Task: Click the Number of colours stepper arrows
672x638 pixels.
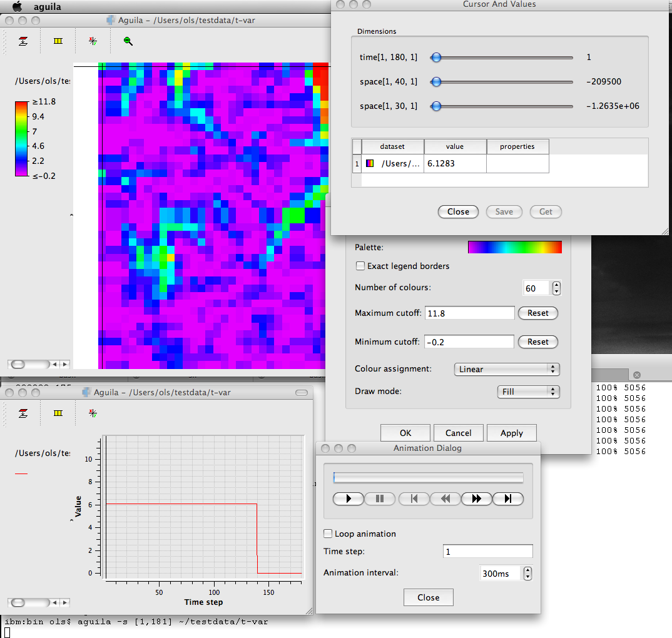Action: pos(556,288)
